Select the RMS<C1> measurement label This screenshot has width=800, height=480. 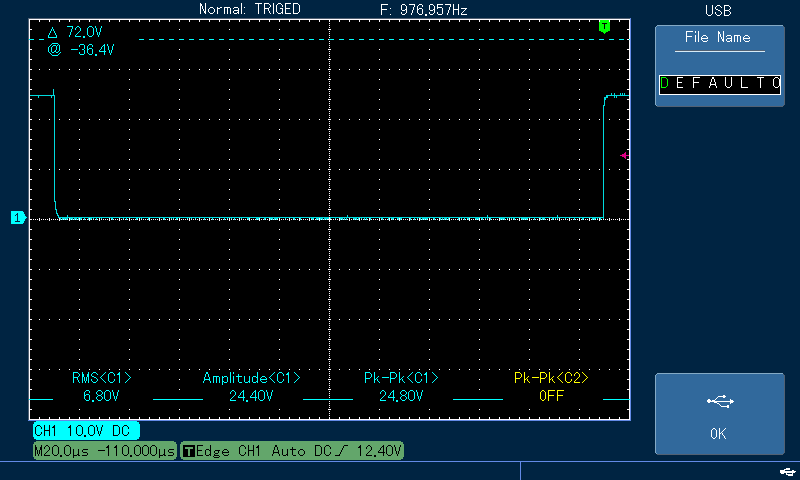tap(102, 378)
